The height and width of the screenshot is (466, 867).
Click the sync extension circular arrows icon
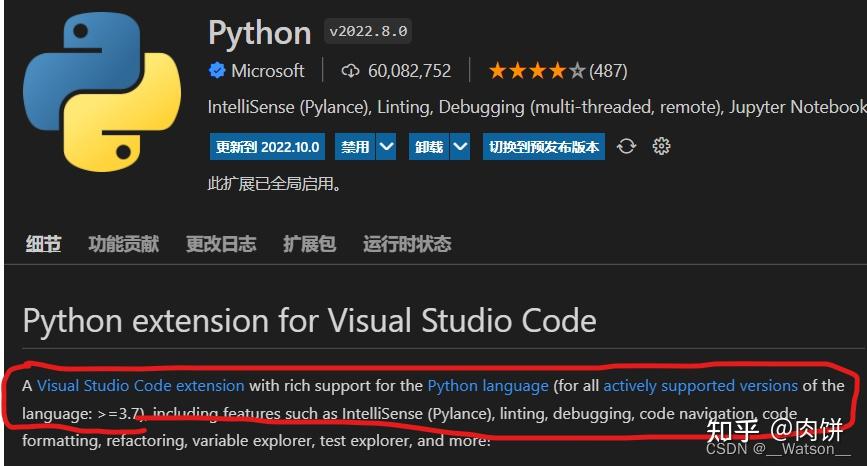[626, 146]
